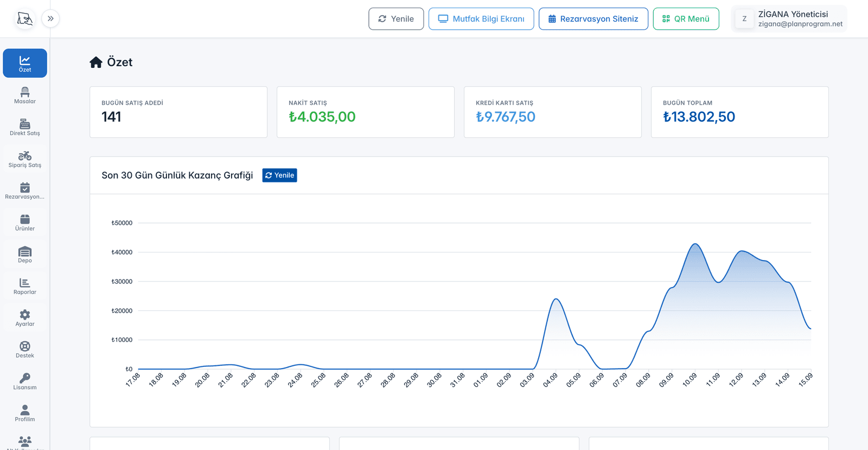This screenshot has height=450, width=868.
Task: Open the QR Menü button
Action: (x=686, y=19)
